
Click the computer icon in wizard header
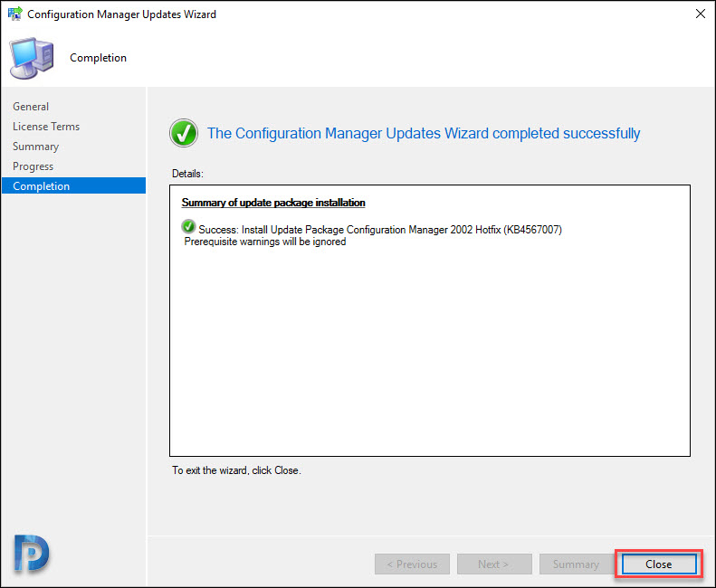[x=32, y=58]
